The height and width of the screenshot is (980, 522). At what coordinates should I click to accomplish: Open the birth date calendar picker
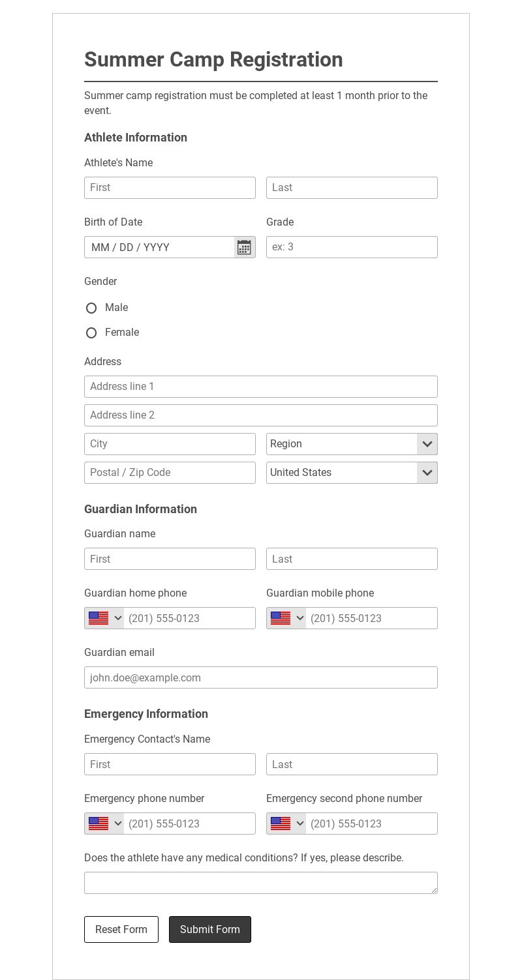click(244, 247)
